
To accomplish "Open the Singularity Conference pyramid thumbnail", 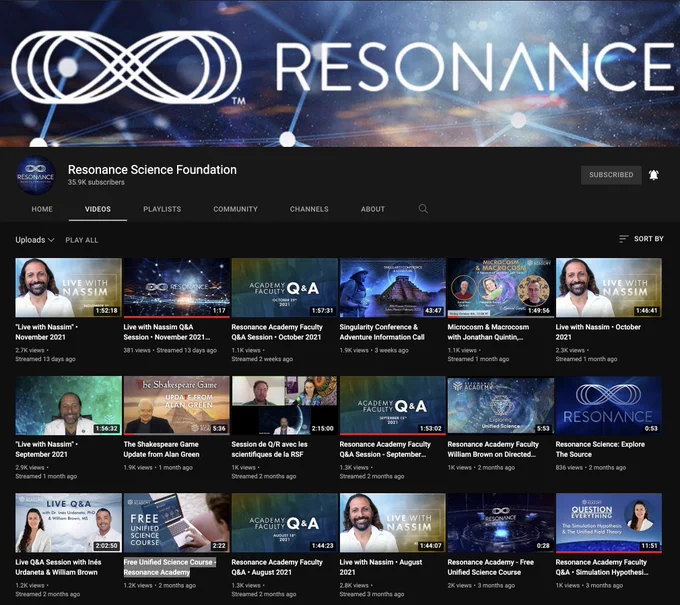I will (393, 288).
